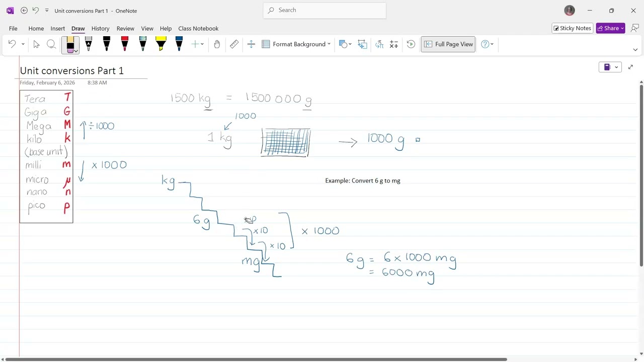Toggle the Ruler tool
This screenshot has width=644, height=362.
pos(234,44)
